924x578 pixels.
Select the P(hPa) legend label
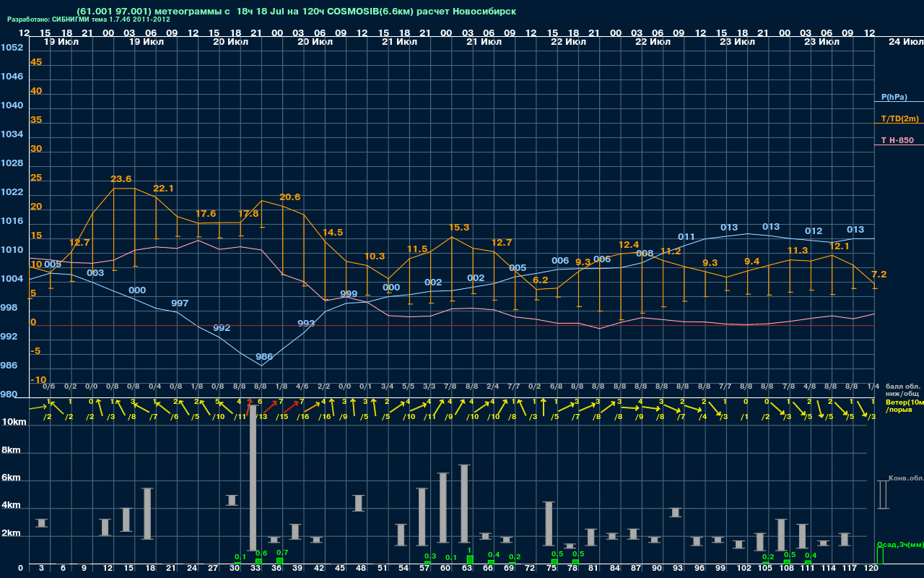(x=894, y=97)
